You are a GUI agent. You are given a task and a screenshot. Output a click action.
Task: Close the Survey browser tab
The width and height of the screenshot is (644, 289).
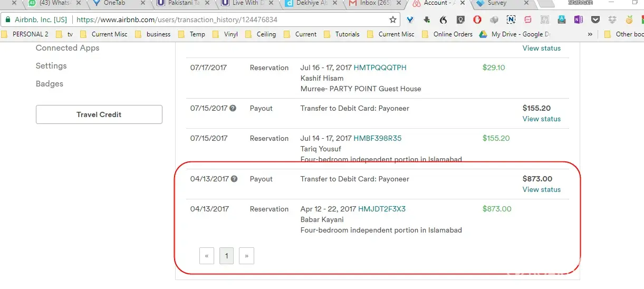(x=527, y=3)
